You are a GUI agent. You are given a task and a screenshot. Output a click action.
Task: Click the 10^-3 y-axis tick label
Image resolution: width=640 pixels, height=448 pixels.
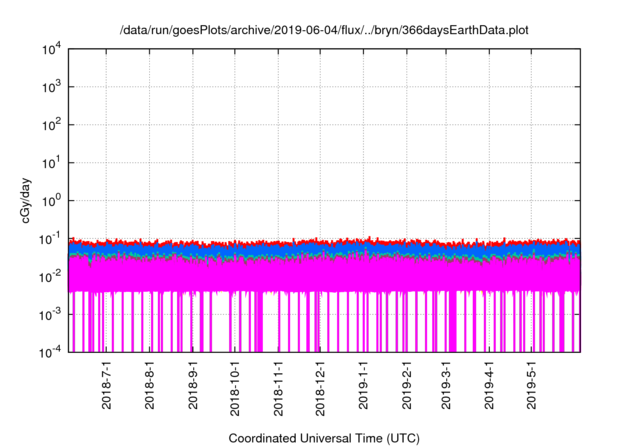click(50, 315)
